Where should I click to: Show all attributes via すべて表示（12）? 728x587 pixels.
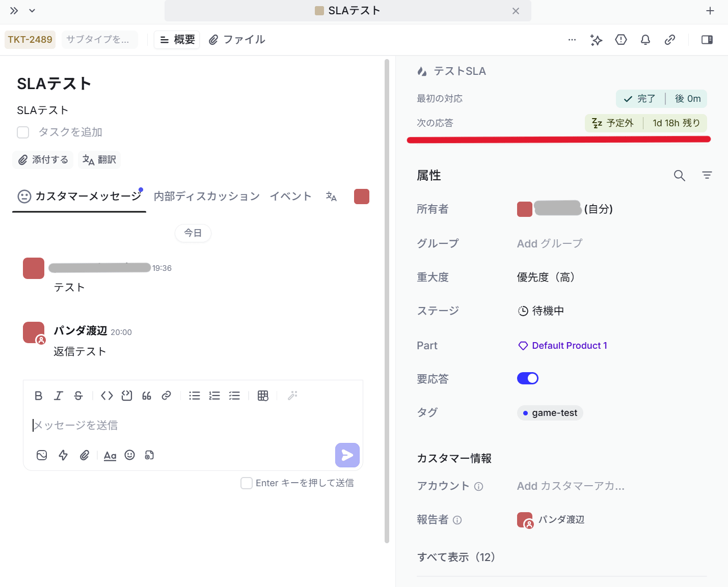click(x=456, y=557)
